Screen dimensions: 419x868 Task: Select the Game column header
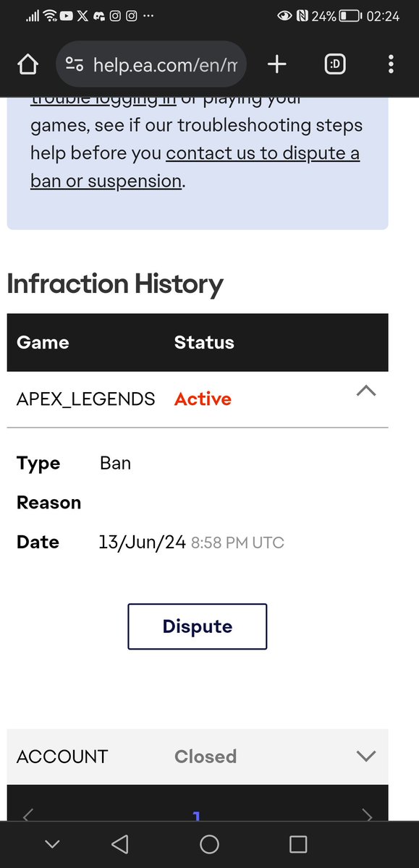pyautogui.click(x=43, y=342)
